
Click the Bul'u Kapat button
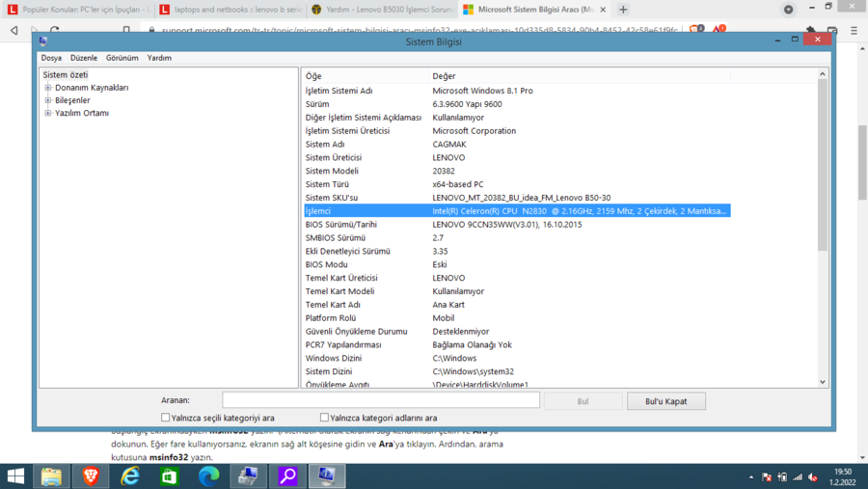(665, 401)
